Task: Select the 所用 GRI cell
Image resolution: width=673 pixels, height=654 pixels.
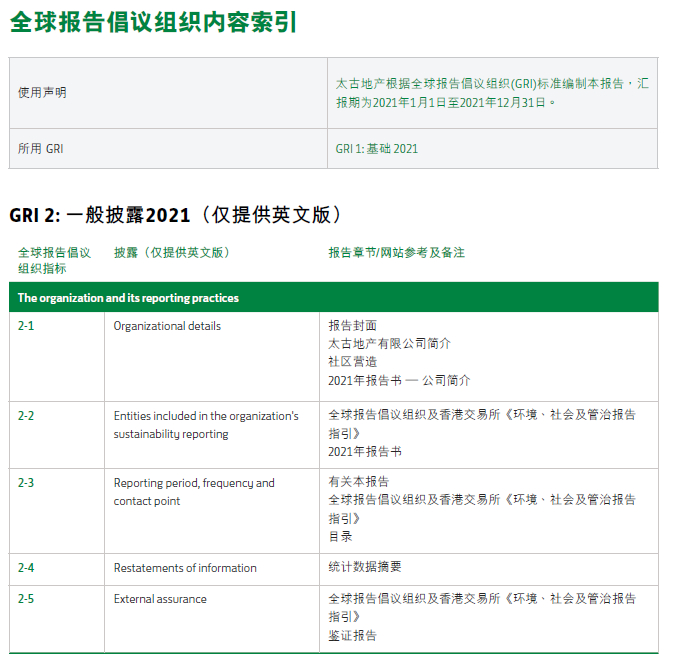Action: point(168,148)
